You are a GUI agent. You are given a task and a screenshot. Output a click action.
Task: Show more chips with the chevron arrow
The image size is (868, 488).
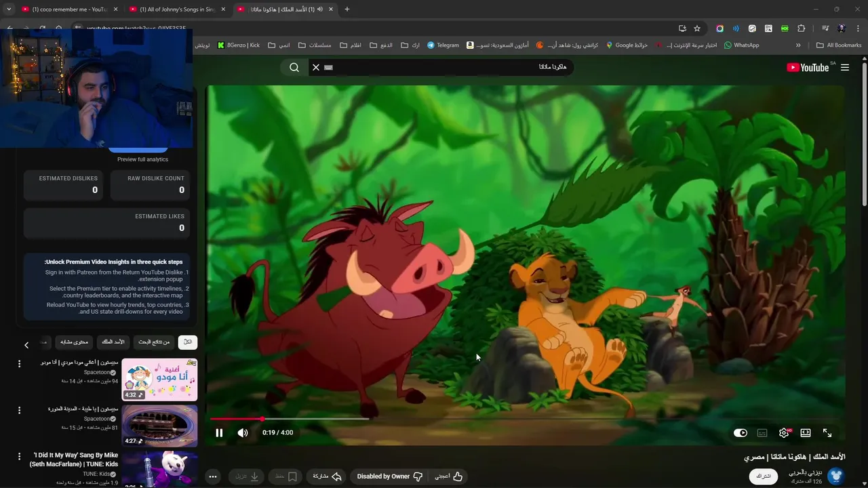coord(26,345)
